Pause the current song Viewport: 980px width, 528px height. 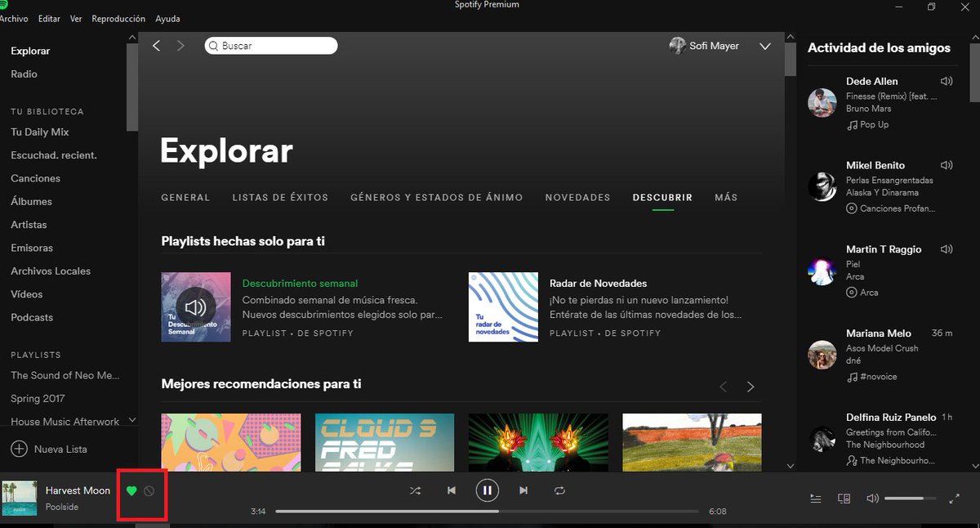pos(488,490)
